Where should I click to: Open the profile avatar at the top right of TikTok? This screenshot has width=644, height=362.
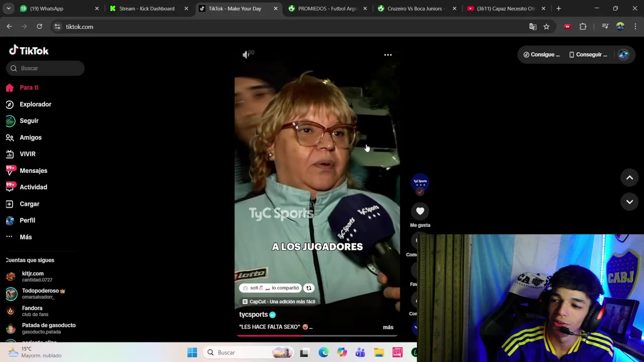pyautogui.click(x=623, y=55)
